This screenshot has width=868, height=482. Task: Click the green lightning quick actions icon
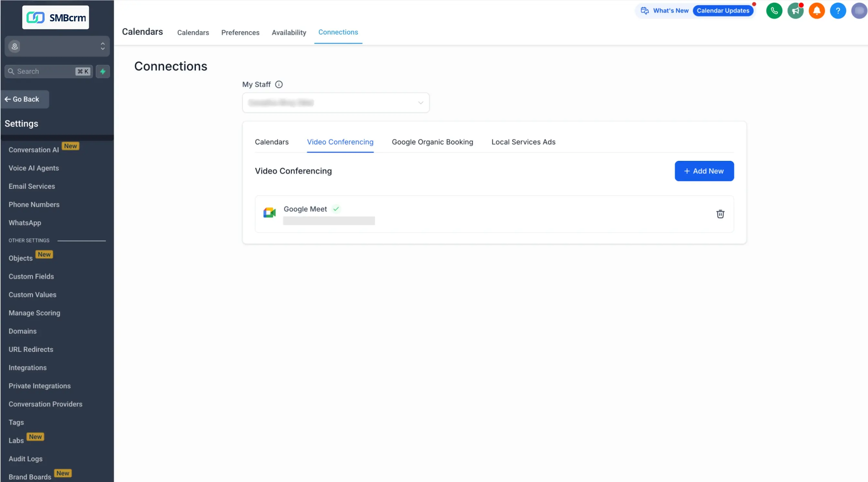(103, 71)
